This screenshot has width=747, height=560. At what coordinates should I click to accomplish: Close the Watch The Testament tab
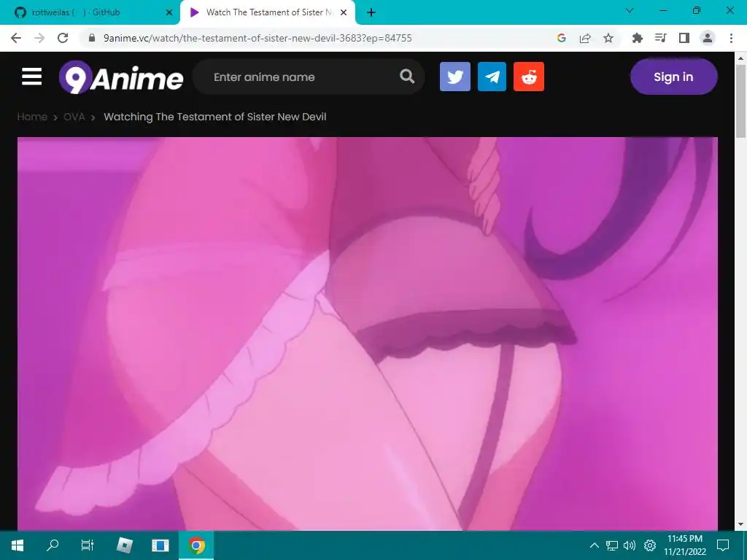coord(344,12)
